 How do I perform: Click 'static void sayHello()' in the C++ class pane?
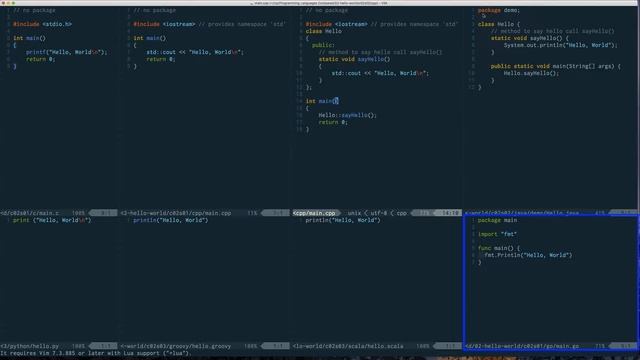[354, 59]
